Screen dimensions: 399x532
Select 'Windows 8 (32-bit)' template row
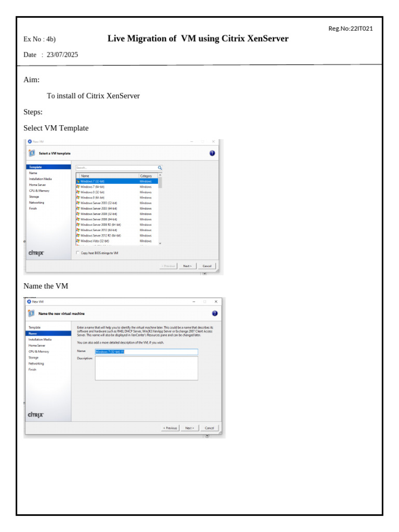(x=117, y=192)
